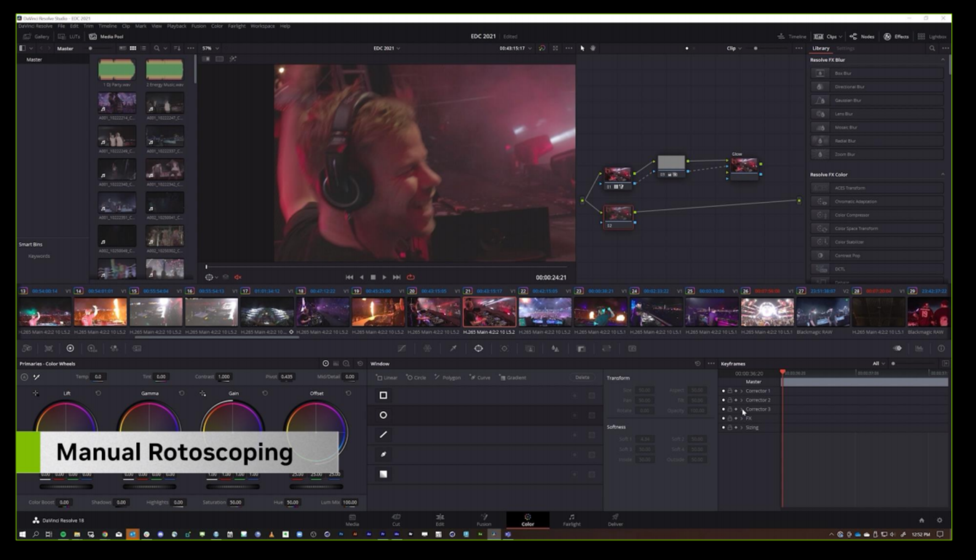Reset the Lift color wheel
Image resolution: width=976 pixels, height=560 pixels.
click(98, 393)
